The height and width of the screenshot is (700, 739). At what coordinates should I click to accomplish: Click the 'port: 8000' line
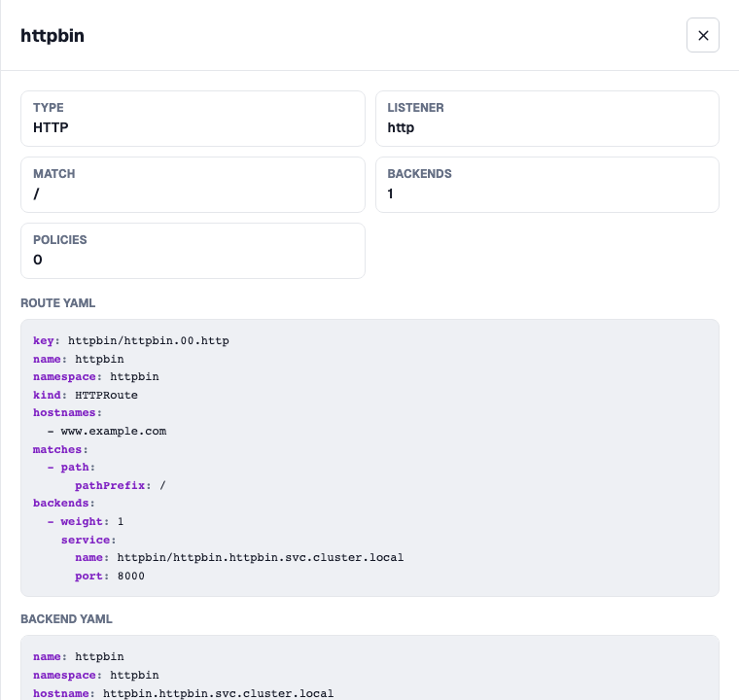click(x=110, y=576)
